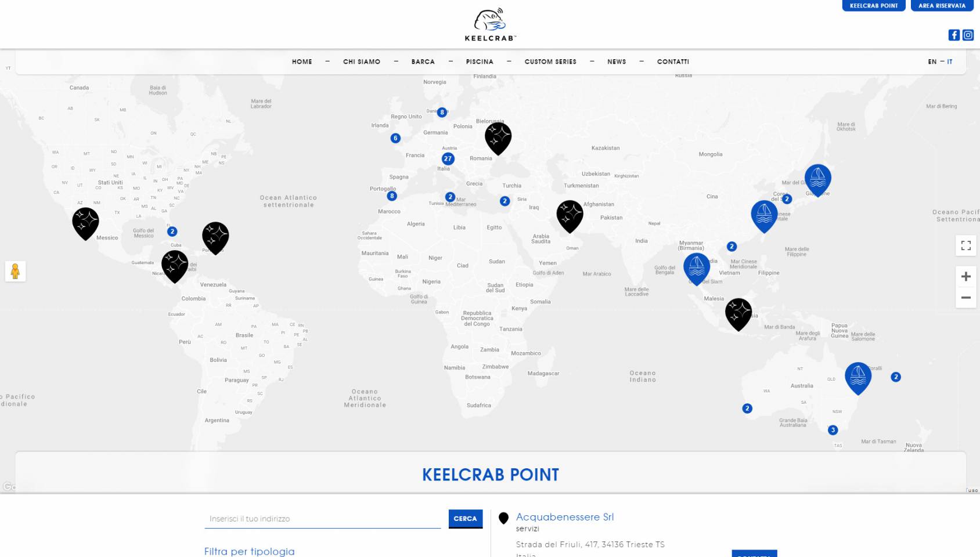Click the Keelcrab logo at top
980x557 pixels.
click(491, 25)
